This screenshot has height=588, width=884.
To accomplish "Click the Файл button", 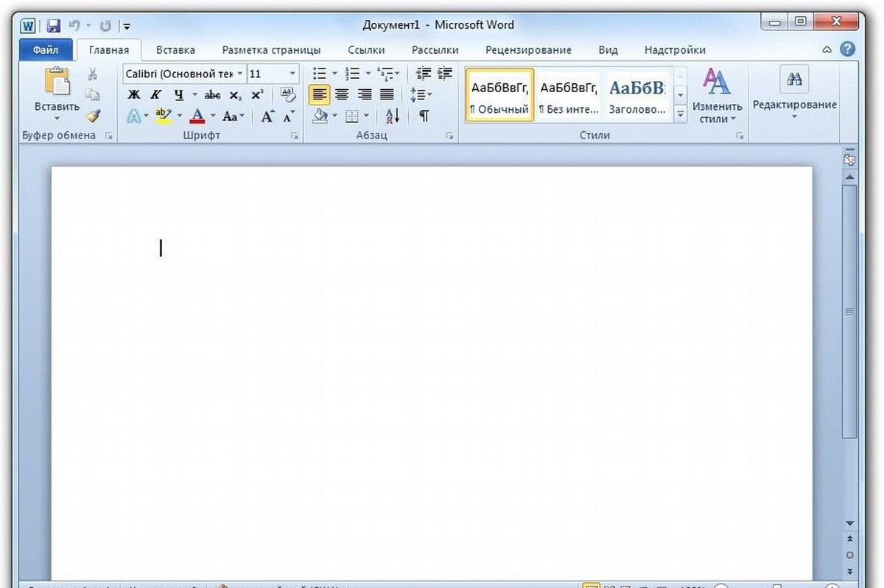I will point(46,50).
